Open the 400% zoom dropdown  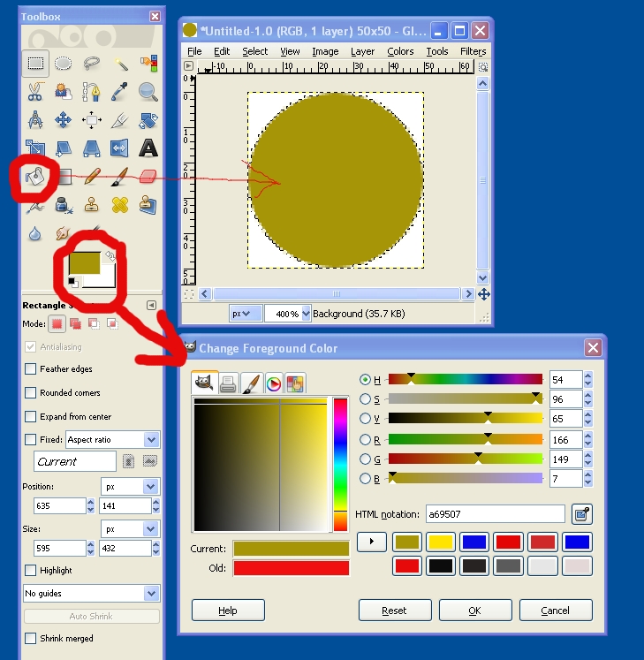click(306, 314)
